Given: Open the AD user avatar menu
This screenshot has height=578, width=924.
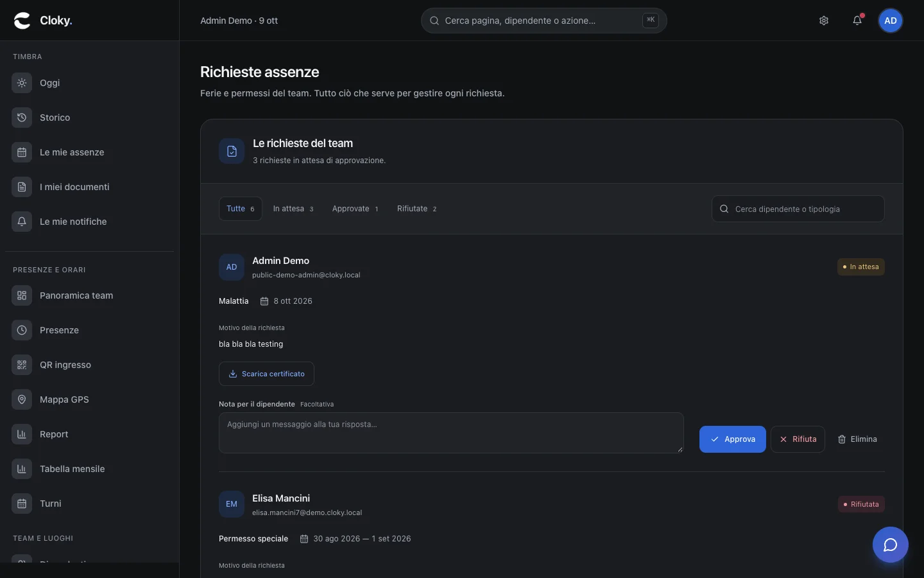Looking at the screenshot, I should [x=891, y=21].
